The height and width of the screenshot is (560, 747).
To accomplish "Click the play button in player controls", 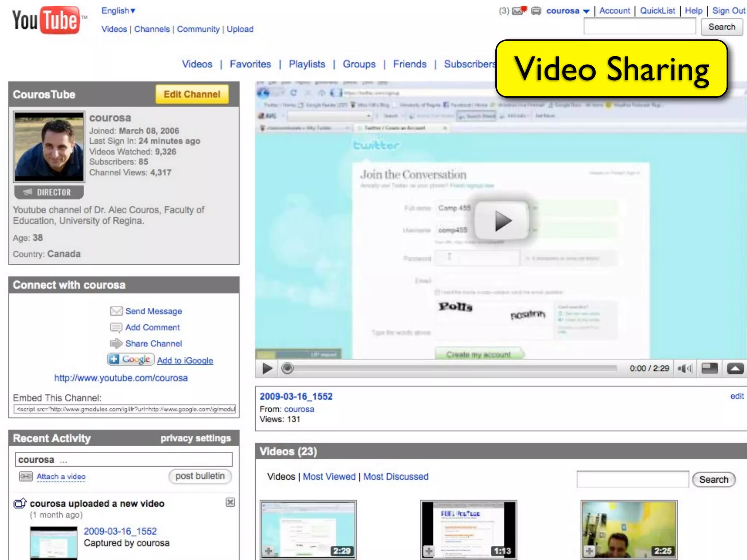I will (x=267, y=369).
